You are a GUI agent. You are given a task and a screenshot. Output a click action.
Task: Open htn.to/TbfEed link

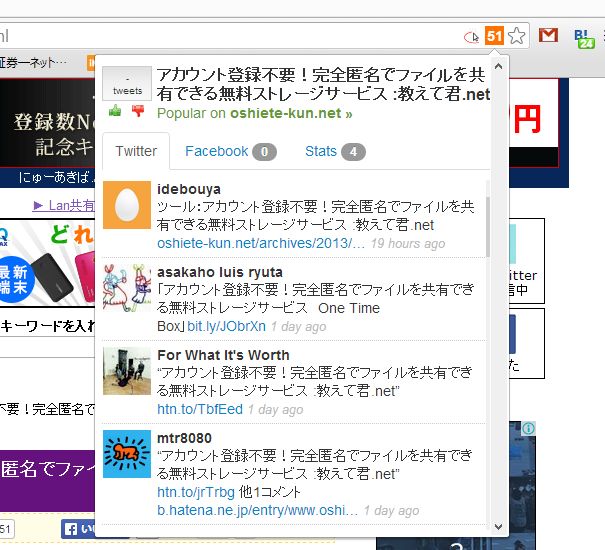click(x=200, y=410)
